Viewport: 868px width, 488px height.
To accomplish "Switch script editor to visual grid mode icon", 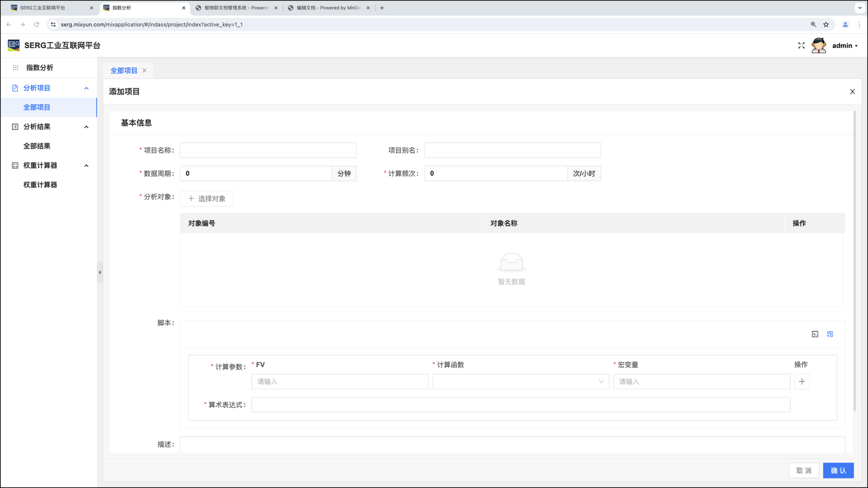I will [830, 334].
